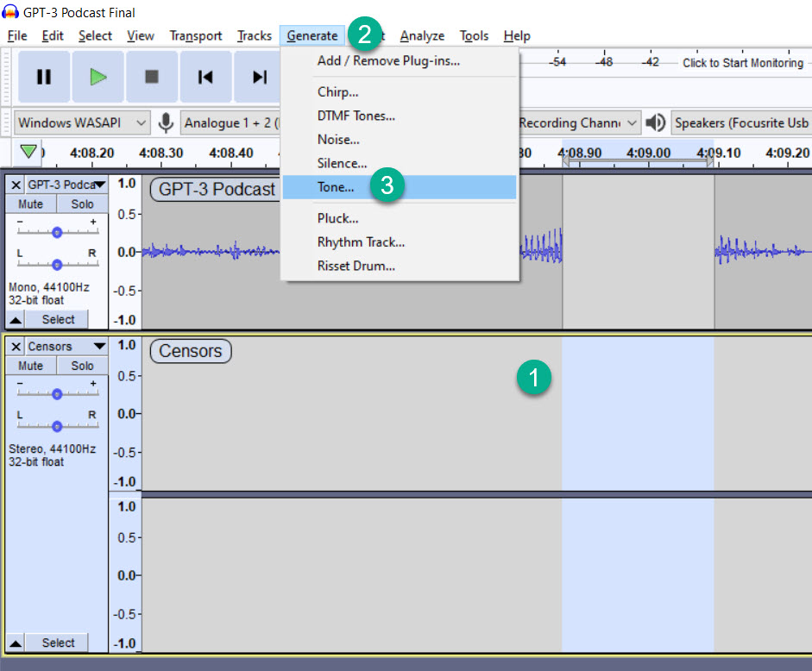The height and width of the screenshot is (671, 812).
Task: Choose Add / Remove Plug-ins from Generate menu
Action: pos(400,60)
